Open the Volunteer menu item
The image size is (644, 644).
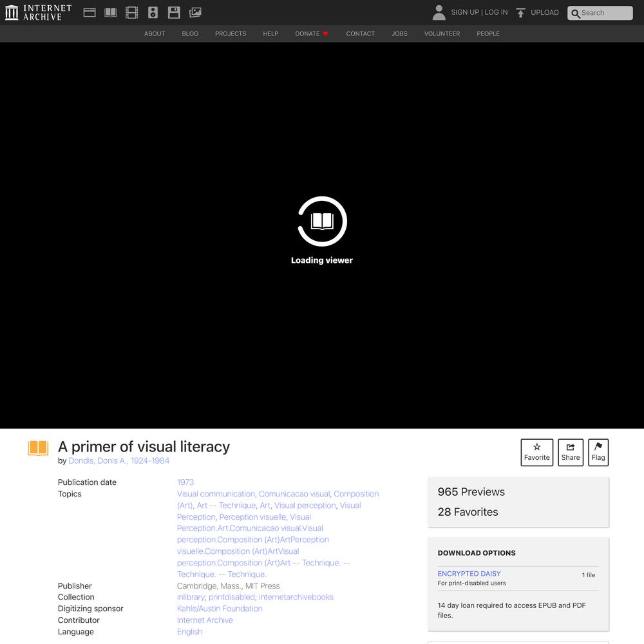tap(442, 33)
